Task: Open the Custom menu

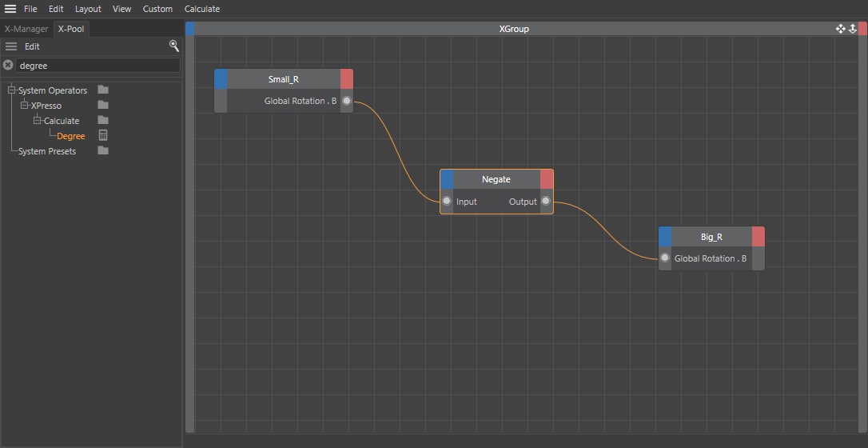Action: (x=157, y=9)
